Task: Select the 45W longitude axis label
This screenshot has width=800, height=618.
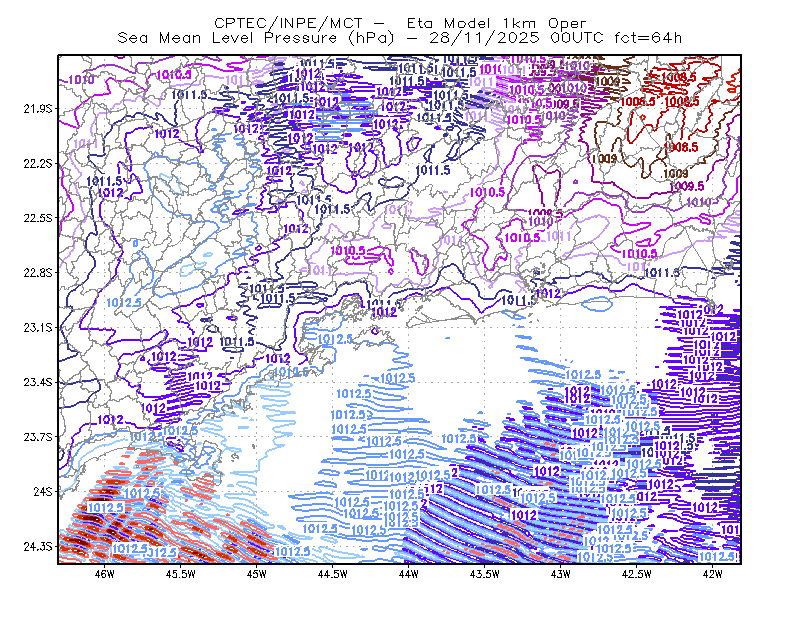Action: click(x=257, y=574)
